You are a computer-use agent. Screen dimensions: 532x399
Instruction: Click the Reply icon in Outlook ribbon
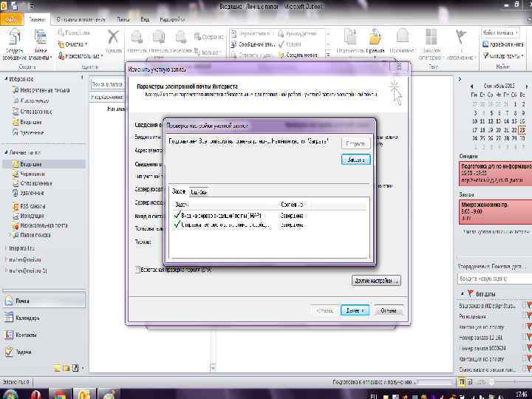[137, 38]
